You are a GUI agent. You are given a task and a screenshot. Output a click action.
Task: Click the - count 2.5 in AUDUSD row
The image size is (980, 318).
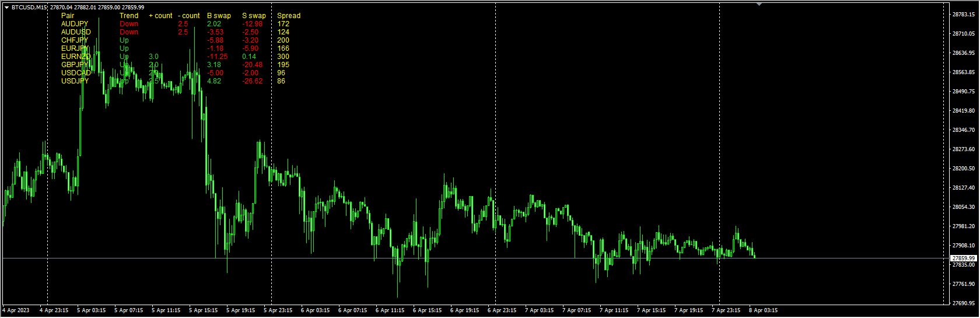click(x=183, y=32)
